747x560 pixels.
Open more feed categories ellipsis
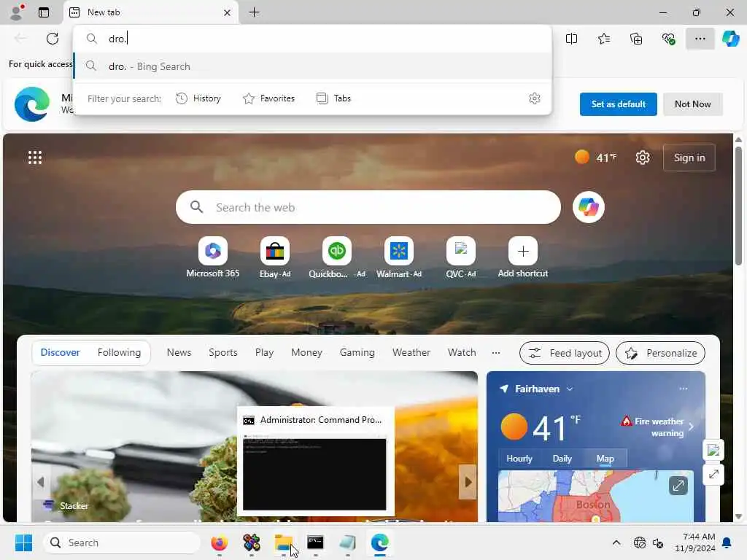tap(496, 353)
